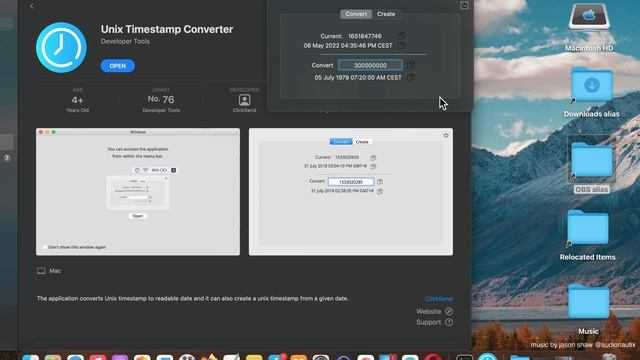Open the second app preview screenshot

coord(351,192)
